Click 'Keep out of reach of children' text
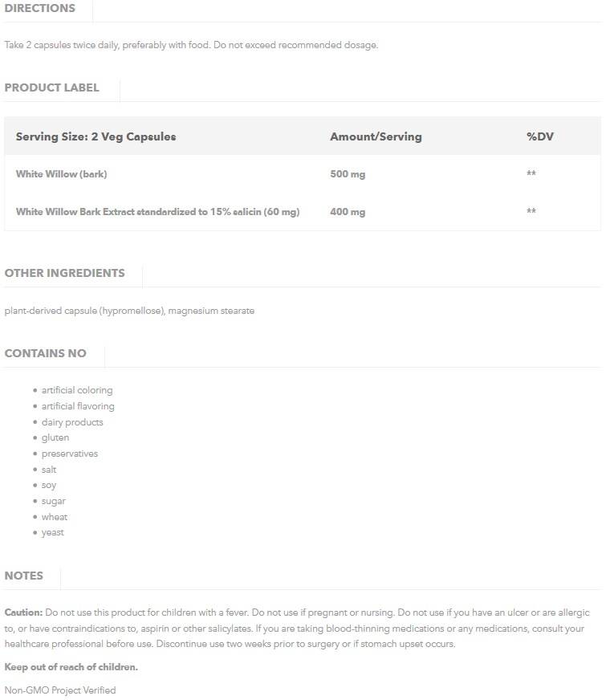Screen dimensions: 606x700 click(x=71, y=667)
